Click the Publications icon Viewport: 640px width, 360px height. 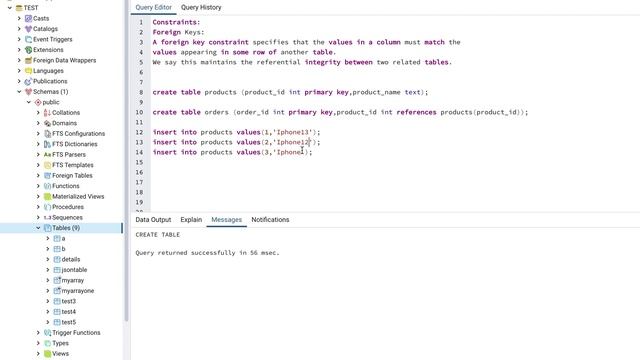28,81
